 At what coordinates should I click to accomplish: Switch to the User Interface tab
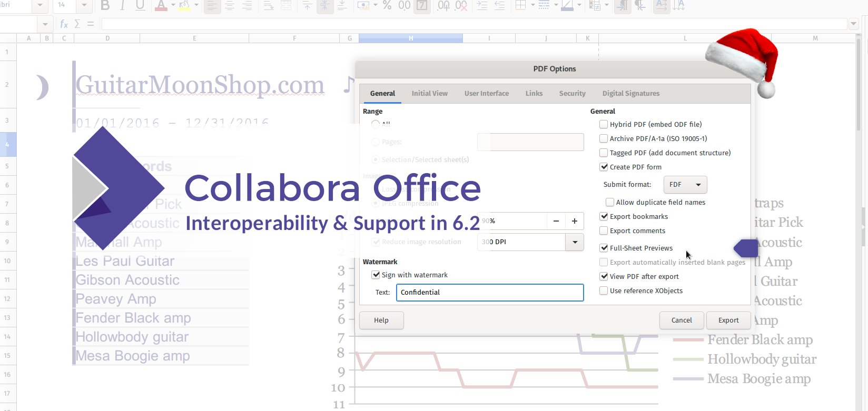487,93
